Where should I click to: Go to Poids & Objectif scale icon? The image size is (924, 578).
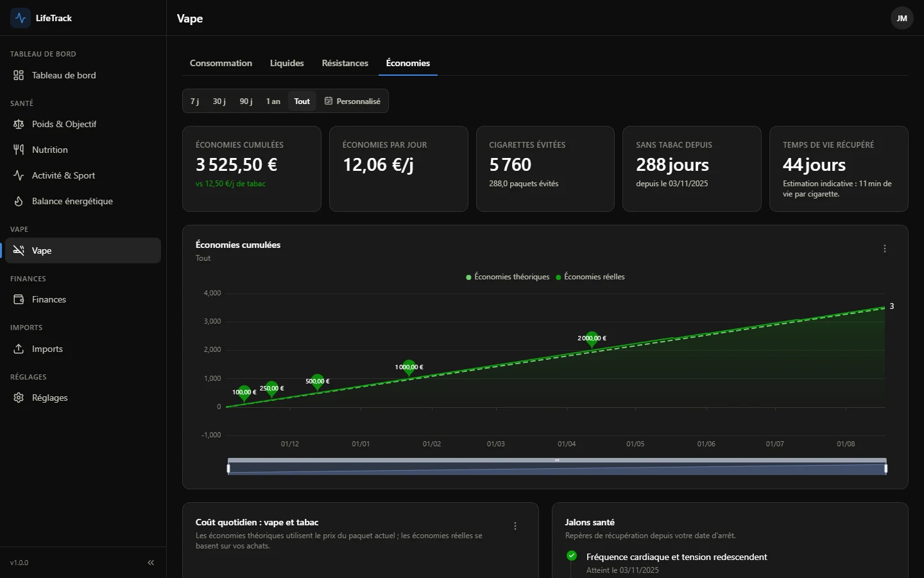click(x=19, y=124)
